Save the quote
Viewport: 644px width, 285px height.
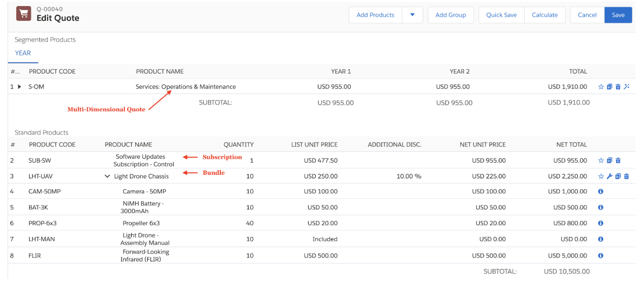(x=618, y=15)
